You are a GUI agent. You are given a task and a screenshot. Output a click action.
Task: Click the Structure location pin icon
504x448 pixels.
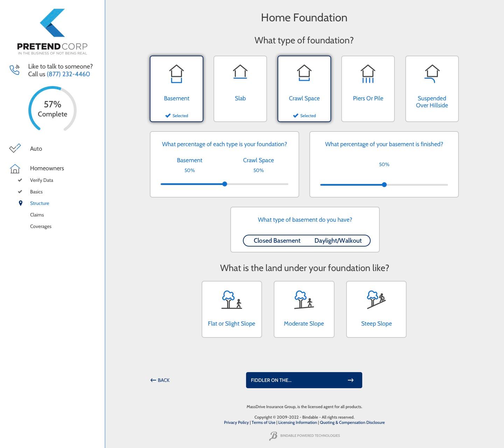coord(20,203)
